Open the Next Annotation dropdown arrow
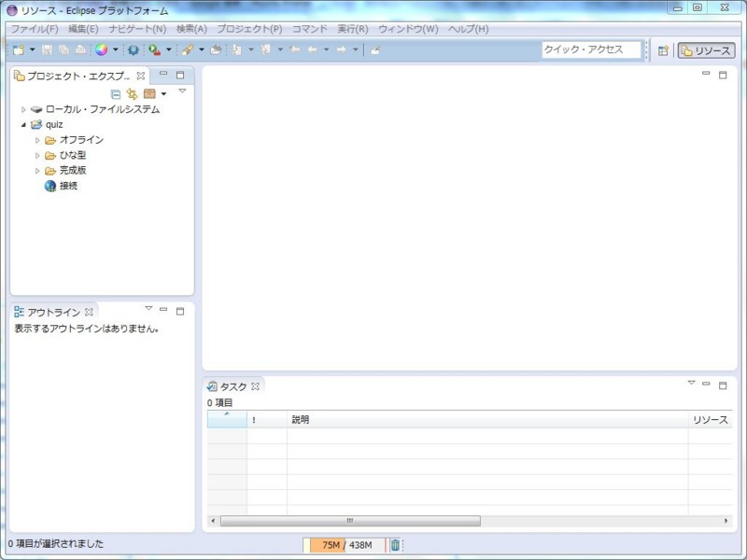 point(251,49)
